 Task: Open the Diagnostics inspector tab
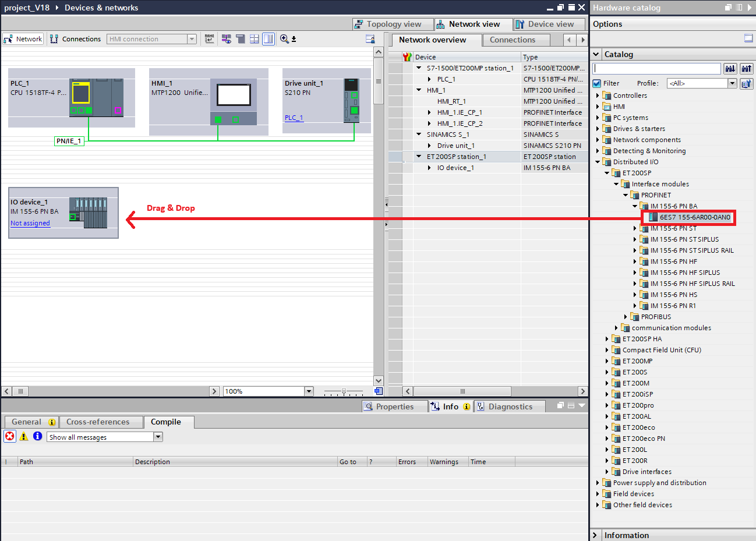[510, 406]
